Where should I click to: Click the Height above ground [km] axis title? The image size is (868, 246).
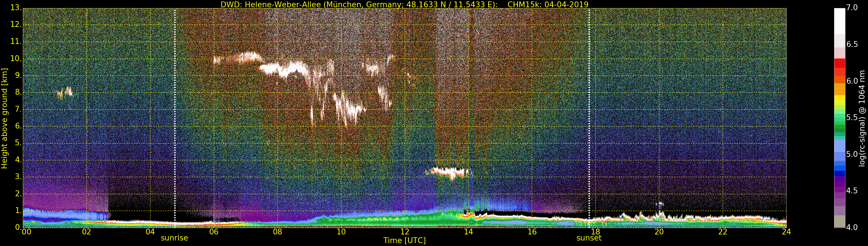(4, 118)
